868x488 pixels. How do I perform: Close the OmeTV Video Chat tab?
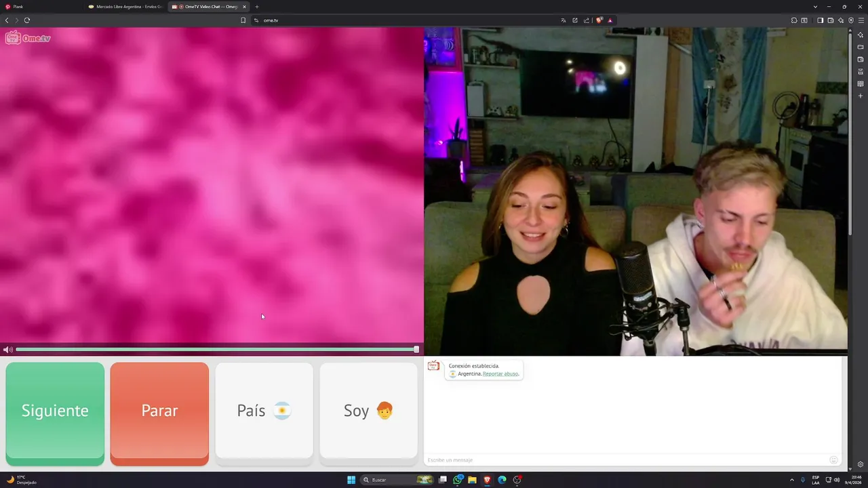point(244,7)
